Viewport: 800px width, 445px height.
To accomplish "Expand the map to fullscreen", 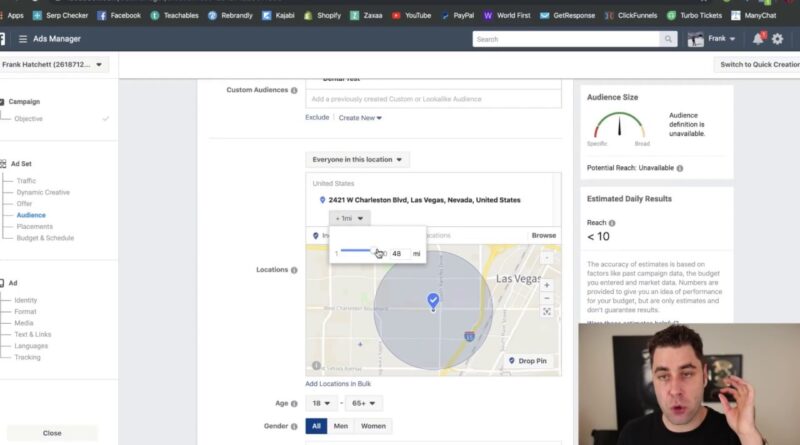I will [x=546, y=312].
